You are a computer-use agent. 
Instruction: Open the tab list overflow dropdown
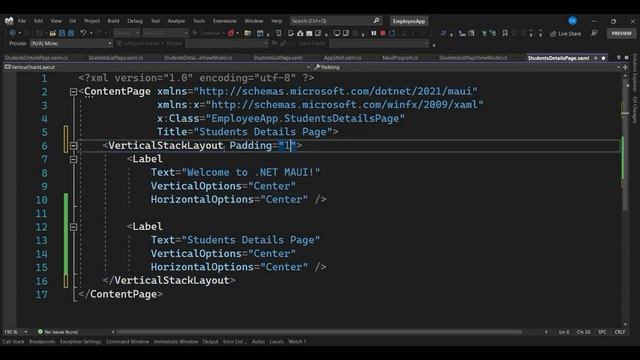click(619, 58)
